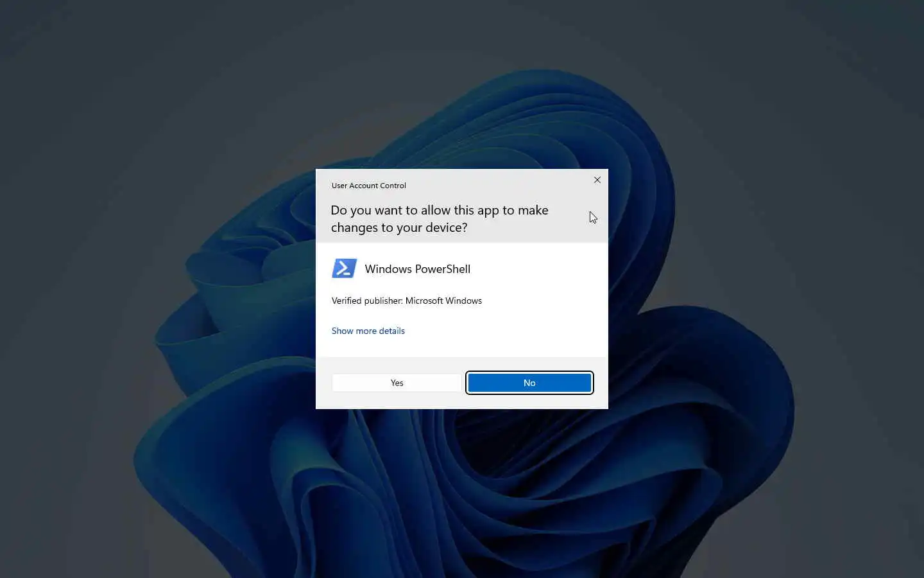This screenshot has height=578, width=924.
Task: Close the User Account Control dialog
Action: tap(597, 180)
